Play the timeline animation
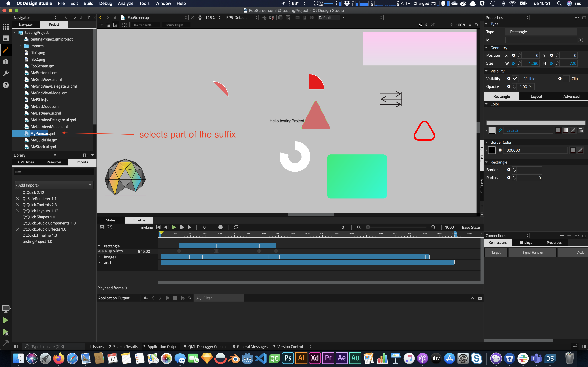The image size is (588, 367). (x=174, y=227)
